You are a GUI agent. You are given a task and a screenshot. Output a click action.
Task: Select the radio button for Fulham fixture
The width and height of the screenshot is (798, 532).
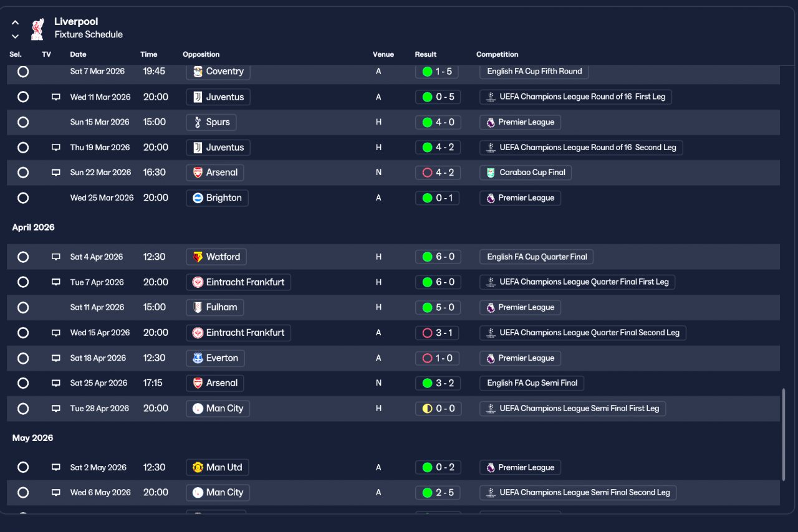pos(23,308)
